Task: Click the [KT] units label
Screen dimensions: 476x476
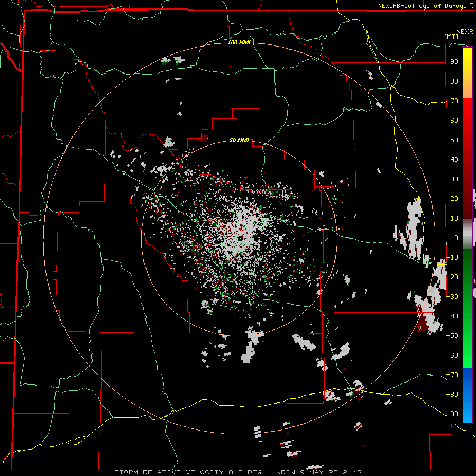Action: (x=452, y=36)
